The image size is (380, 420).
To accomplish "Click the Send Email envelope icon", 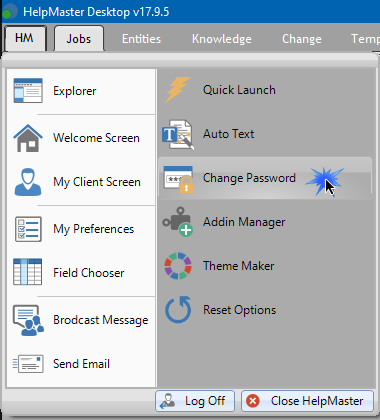I will click(28, 364).
